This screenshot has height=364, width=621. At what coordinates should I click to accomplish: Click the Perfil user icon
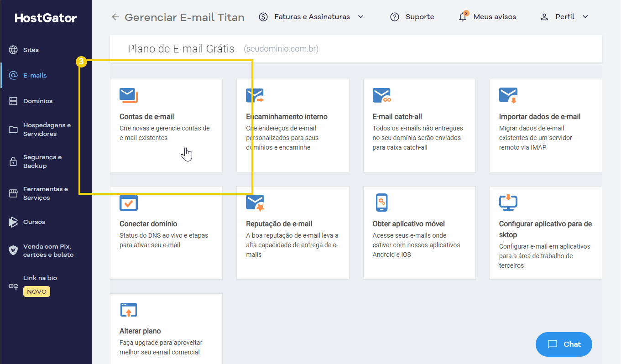[544, 17]
